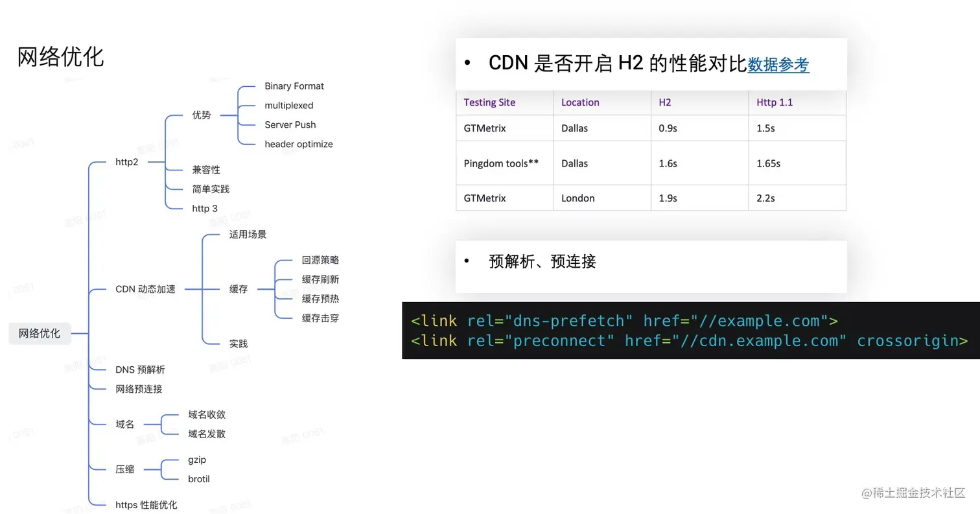Click the 2.2s Http 1.1 value
Screen dimensions: 980x514
pyautogui.click(x=765, y=198)
